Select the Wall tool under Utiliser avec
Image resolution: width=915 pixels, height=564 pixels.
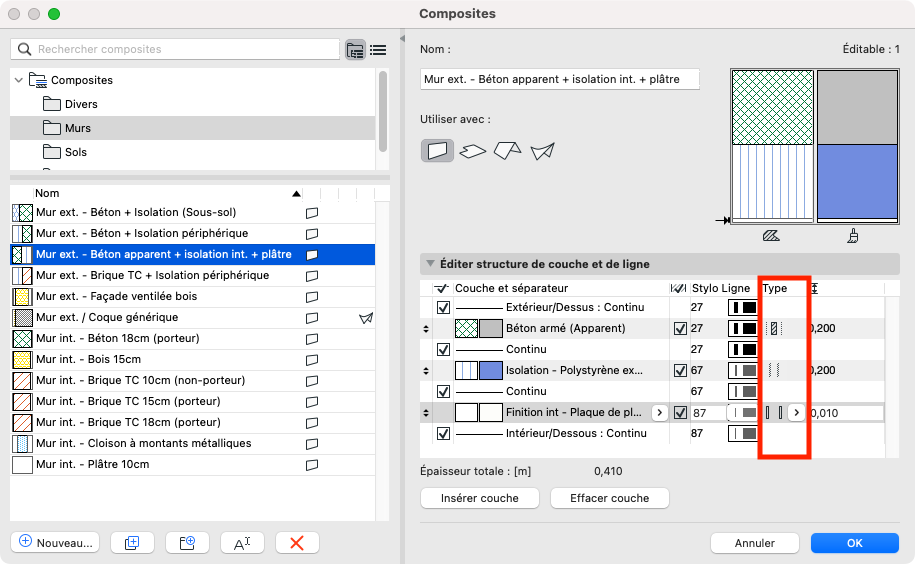pos(437,151)
